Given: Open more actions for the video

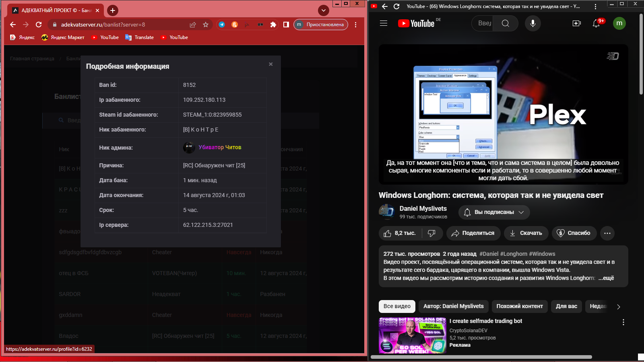Looking at the screenshot, I should [607, 233].
